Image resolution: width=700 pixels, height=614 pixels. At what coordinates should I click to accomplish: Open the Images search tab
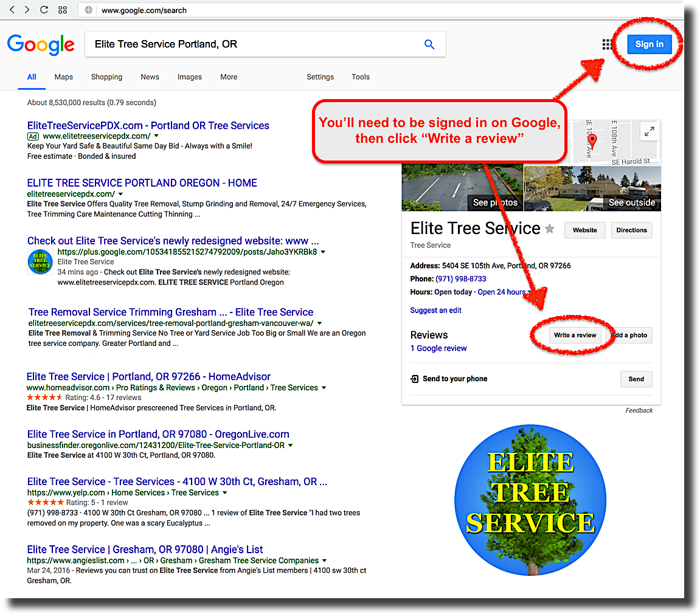[189, 77]
